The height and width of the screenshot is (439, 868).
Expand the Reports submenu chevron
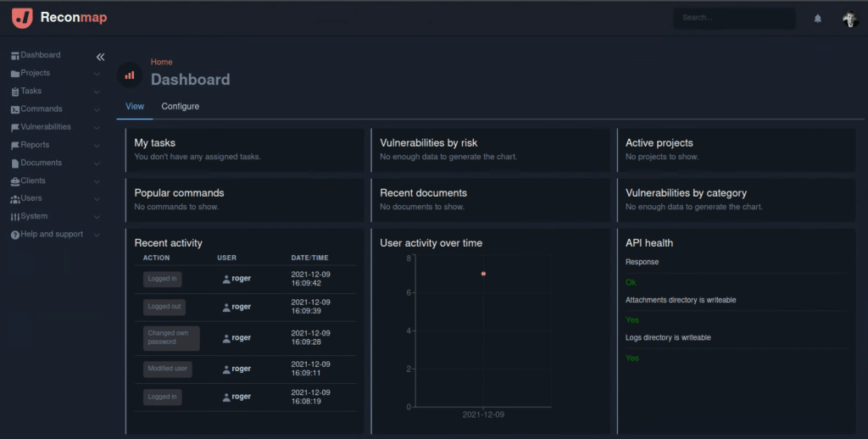click(x=97, y=146)
